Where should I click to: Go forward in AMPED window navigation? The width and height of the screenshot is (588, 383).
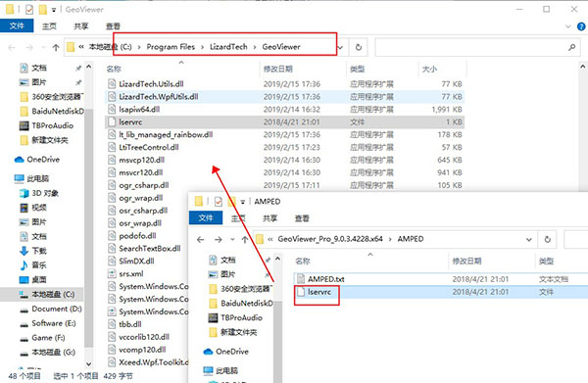[x=219, y=239]
